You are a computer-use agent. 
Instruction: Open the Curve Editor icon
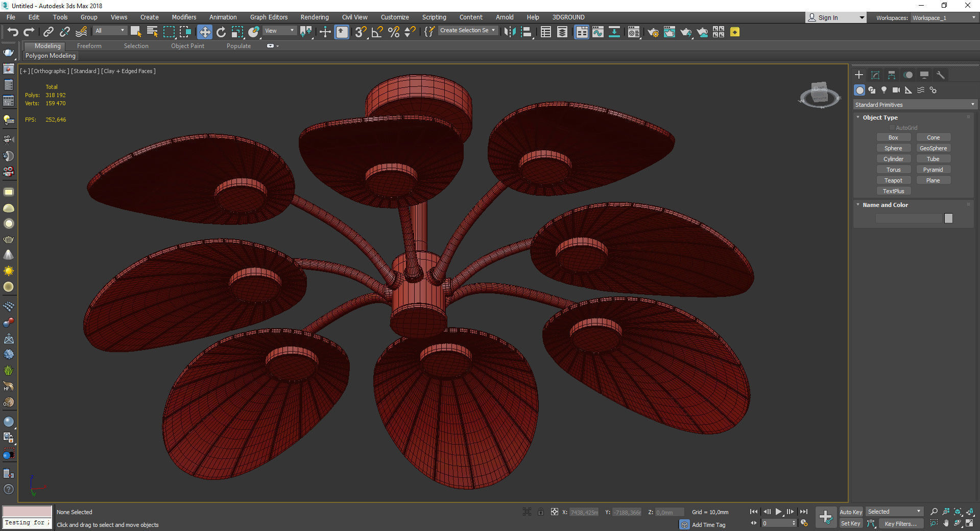pyautogui.click(x=597, y=32)
